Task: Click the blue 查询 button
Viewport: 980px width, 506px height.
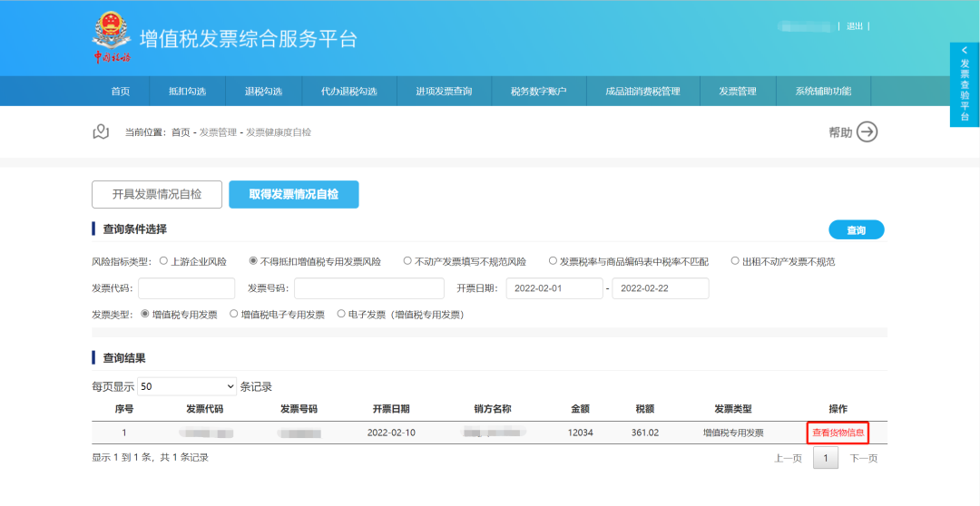Action: tap(857, 230)
